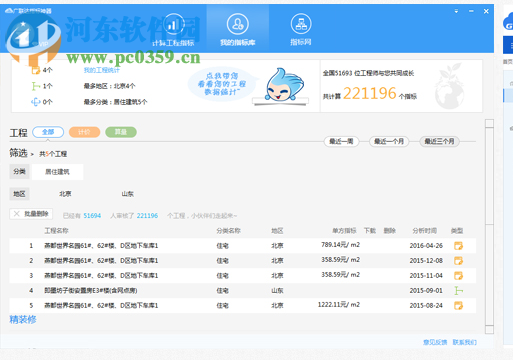This screenshot has height=360, width=513.
Task: Select the orange 计价 filter pill
Action: pyautogui.click(x=84, y=132)
